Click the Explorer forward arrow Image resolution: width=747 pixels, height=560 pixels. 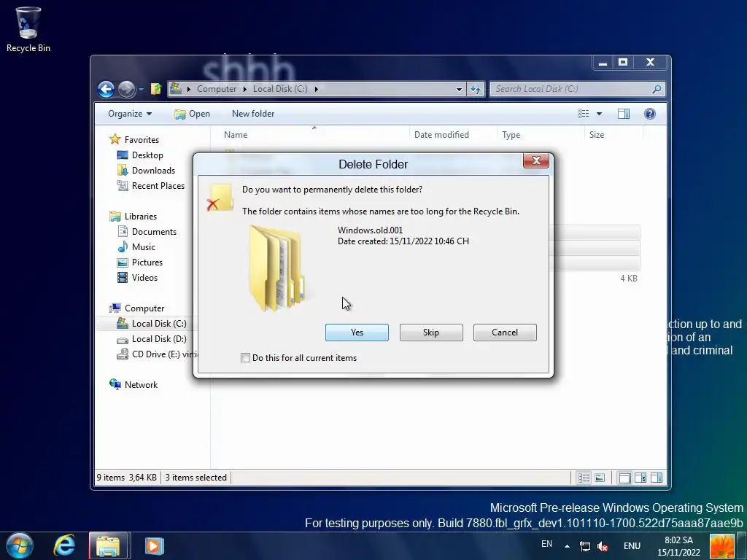(x=126, y=89)
